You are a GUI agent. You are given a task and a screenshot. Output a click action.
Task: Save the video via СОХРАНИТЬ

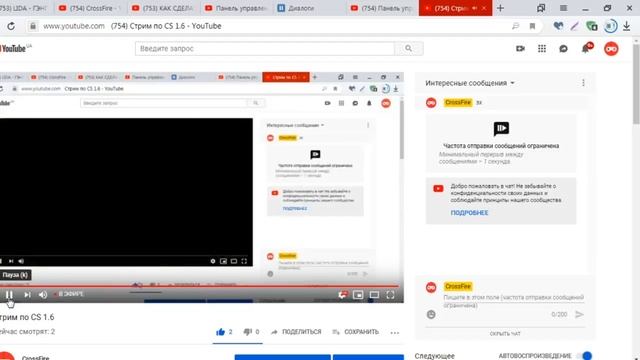356,332
